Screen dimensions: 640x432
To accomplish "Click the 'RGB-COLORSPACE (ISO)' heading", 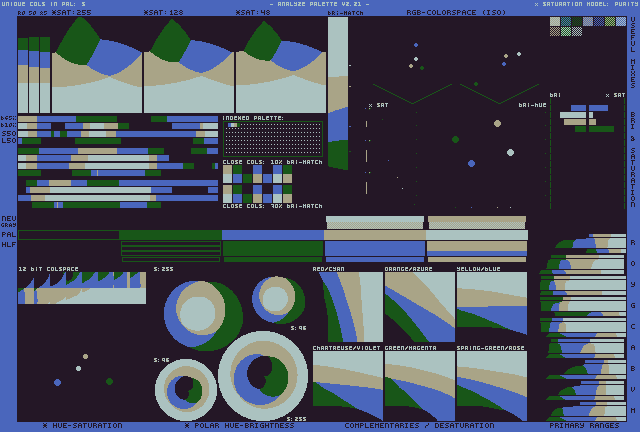I will point(456,13).
